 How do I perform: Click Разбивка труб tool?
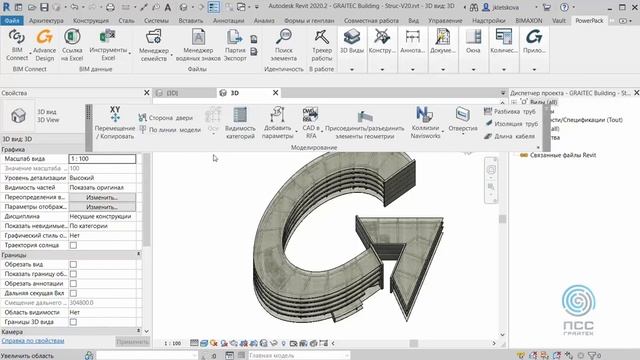[x=510, y=111]
